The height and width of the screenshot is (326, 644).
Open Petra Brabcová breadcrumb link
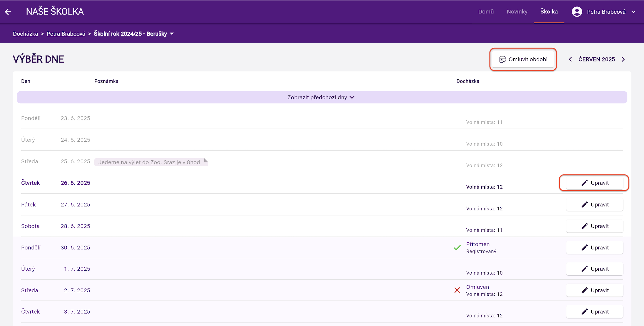66,34
